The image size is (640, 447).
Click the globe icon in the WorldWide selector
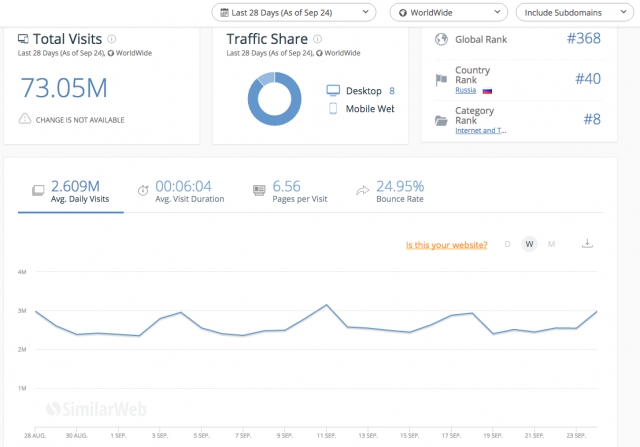tap(402, 13)
